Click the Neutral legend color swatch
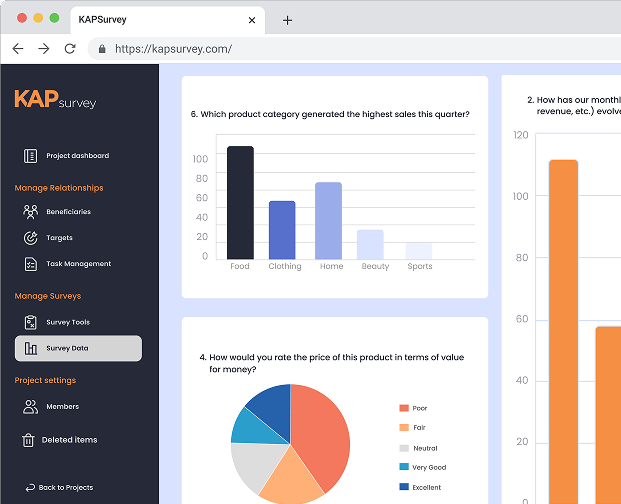The image size is (621, 504). tap(404, 448)
